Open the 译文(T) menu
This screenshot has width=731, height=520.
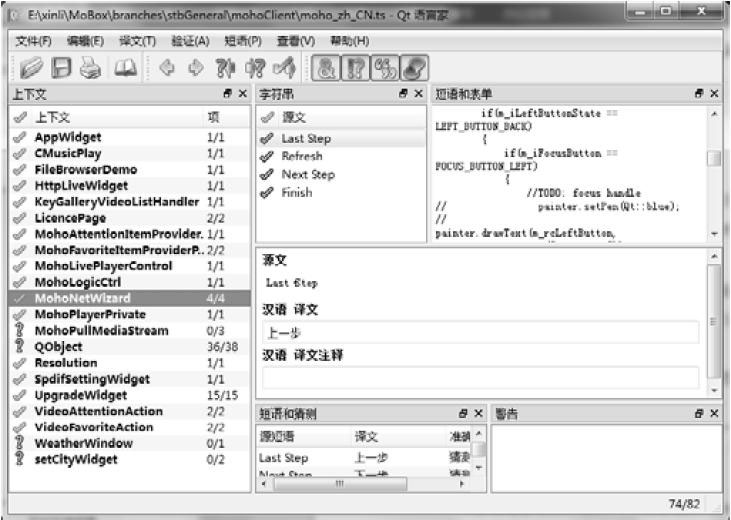coord(138,41)
